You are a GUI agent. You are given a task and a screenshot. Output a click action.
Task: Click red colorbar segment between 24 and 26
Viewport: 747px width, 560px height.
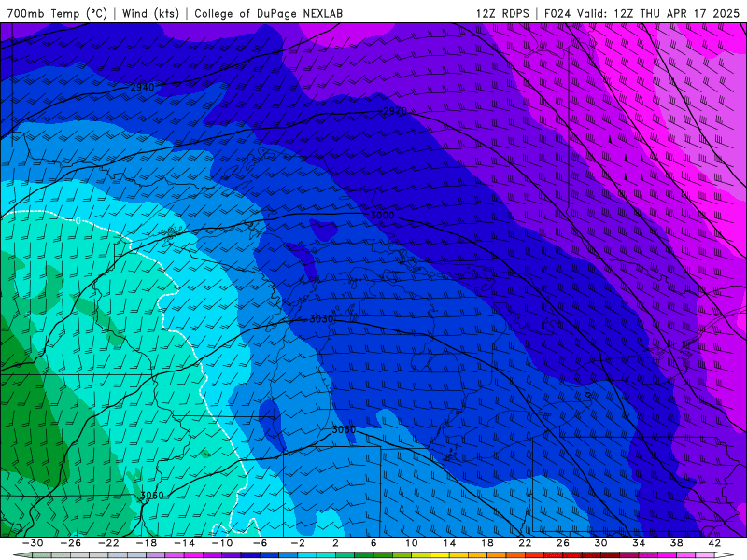pyautogui.click(x=553, y=555)
